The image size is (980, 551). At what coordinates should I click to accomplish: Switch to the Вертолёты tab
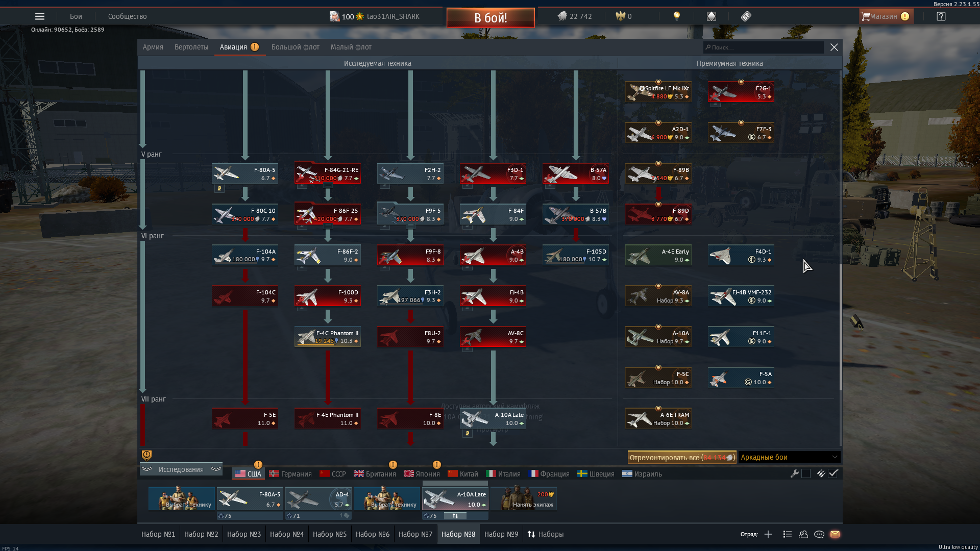191,47
